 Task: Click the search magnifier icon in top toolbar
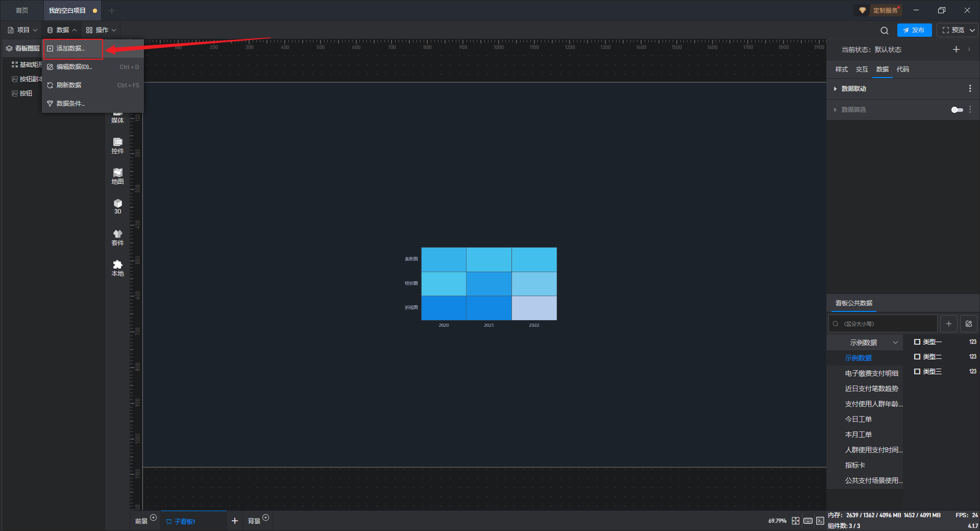click(885, 30)
